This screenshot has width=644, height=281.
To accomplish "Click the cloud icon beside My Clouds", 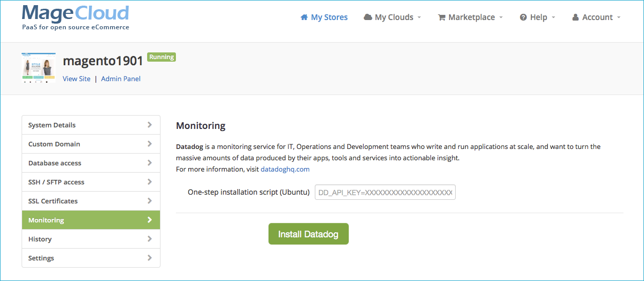I will [x=368, y=17].
